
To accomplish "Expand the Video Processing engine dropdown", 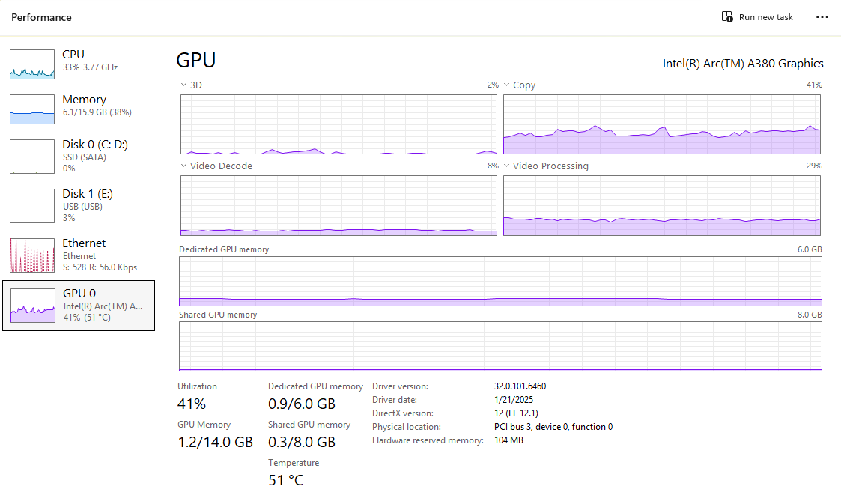I will [x=507, y=166].
